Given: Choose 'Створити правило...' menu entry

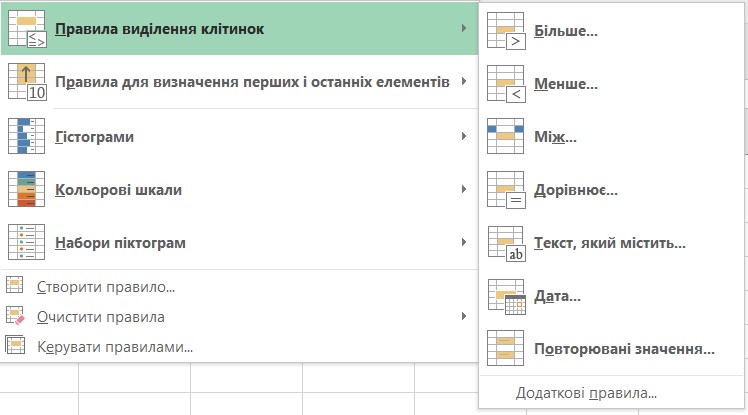Looking at the screenshot, I should coord(105,287).
